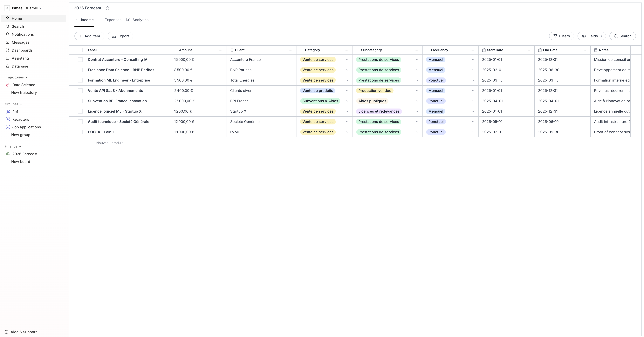Open the Database section

20,66
